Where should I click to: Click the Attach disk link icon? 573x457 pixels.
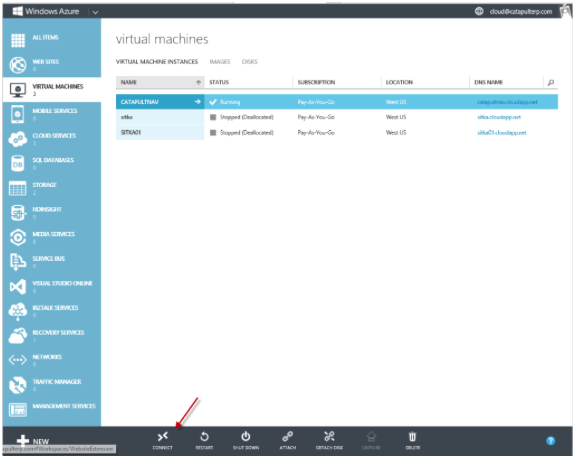tap(288, 437)
